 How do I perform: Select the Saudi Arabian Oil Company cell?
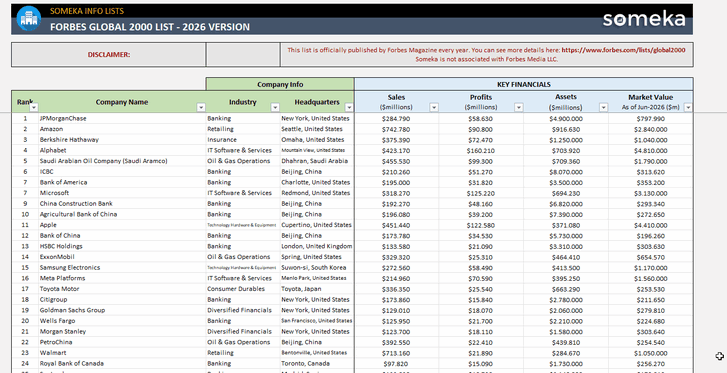click(x=122, y=161)
